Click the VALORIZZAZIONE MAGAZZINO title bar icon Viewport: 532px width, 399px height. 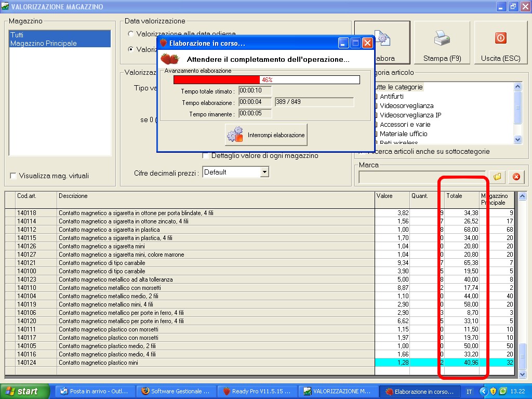point(5,6)
